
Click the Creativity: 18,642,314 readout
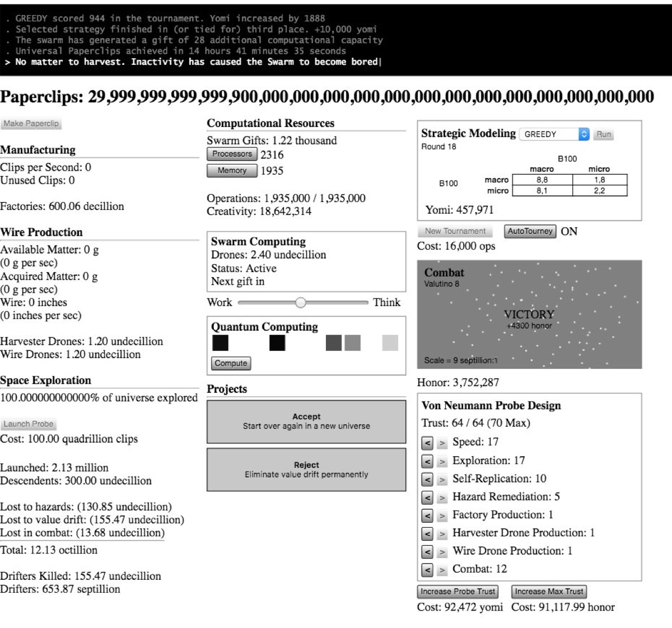259,212
